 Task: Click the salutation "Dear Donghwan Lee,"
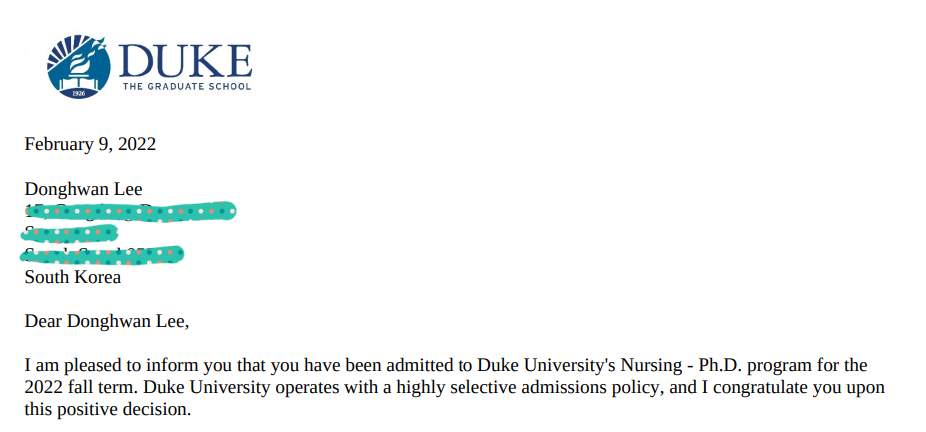(x=107, y=322)
